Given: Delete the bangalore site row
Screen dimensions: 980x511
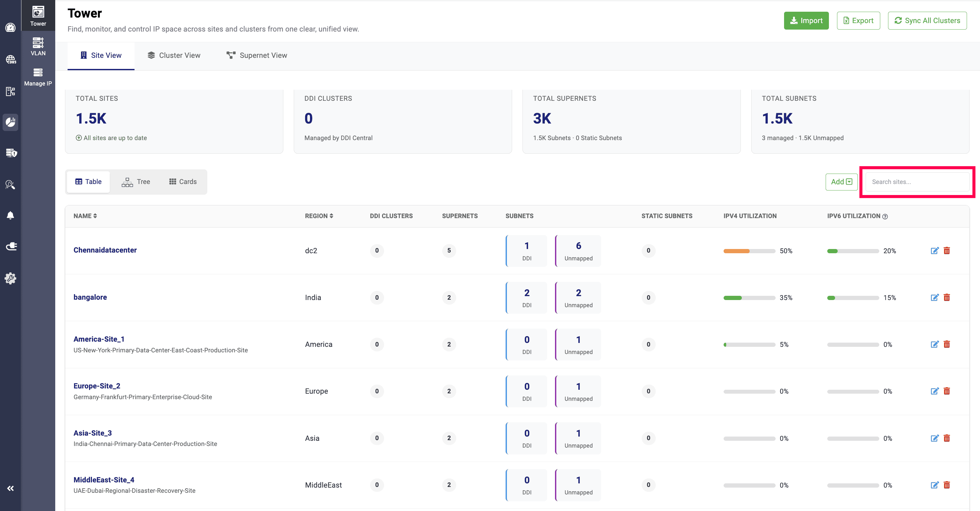Looking at the screenshot, I should [947, 297].
